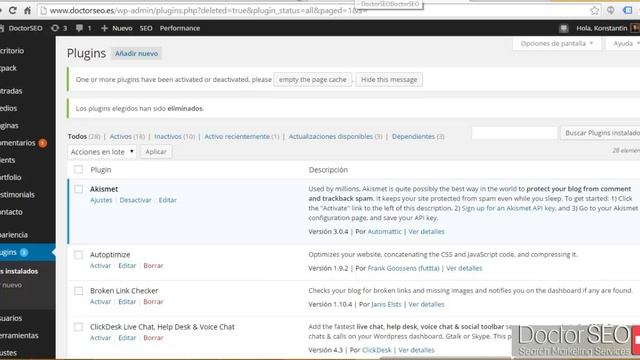The image size is (640, 360).
Task: Click the Añadir nuevo button
Action: (136, 53)
